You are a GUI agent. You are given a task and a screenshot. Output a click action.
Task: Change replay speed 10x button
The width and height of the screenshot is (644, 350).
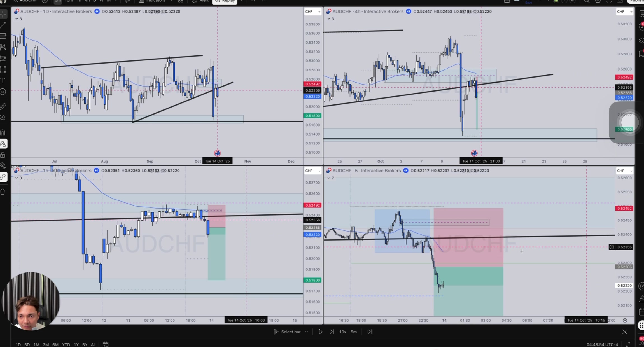coord(342,332)
